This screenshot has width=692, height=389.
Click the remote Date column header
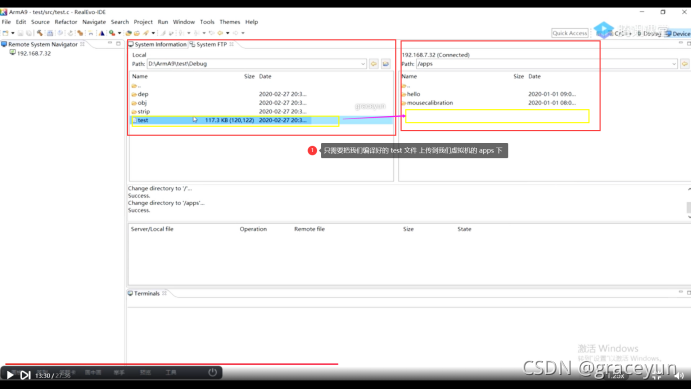(534, 76)
